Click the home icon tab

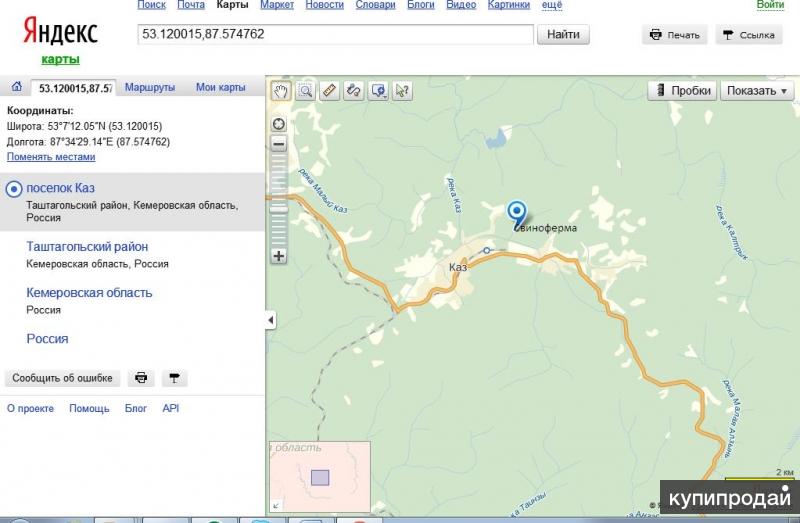(16, 87)
